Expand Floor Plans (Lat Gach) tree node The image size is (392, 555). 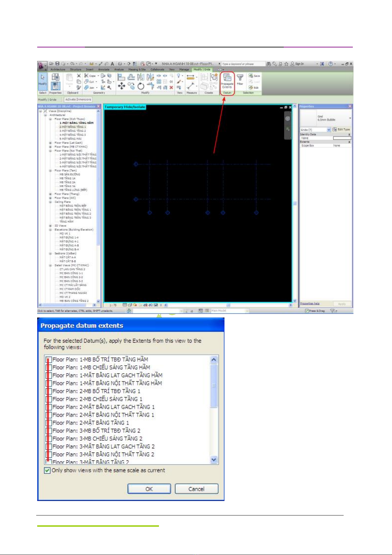[50, 143]
